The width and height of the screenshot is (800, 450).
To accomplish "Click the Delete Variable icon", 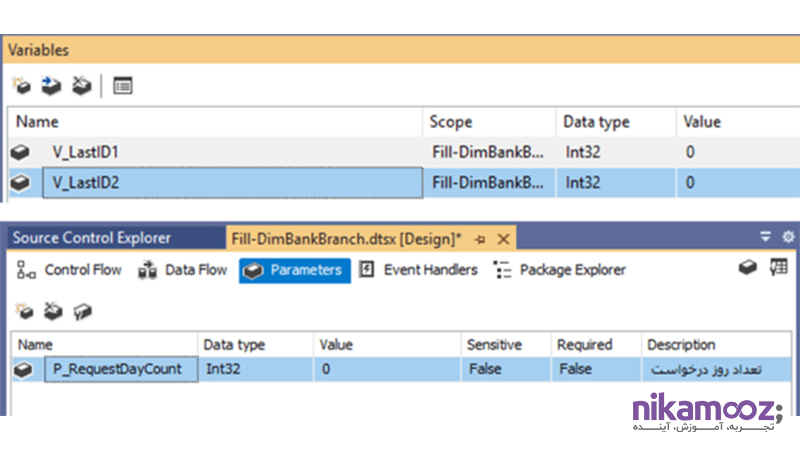I will [81, 87].
